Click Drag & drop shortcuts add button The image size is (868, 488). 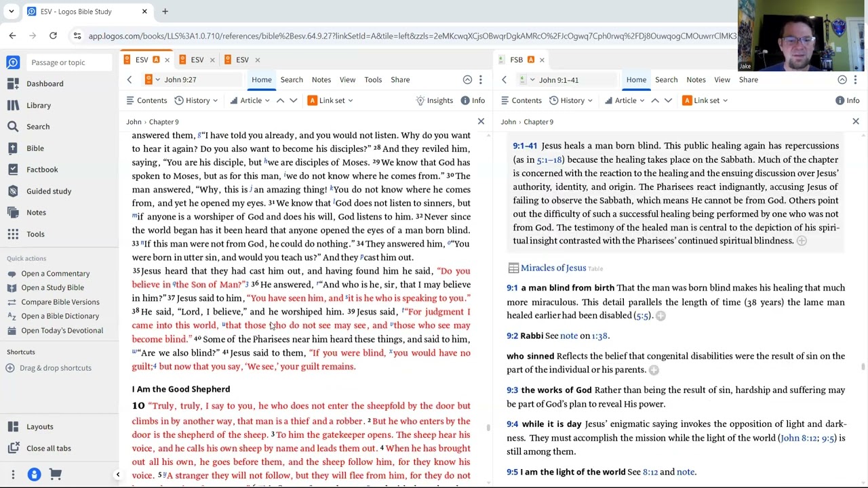tap(10, 368)
